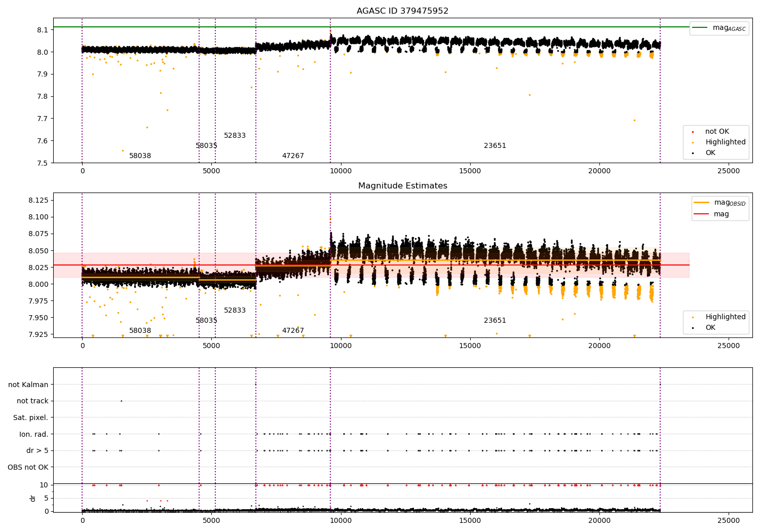Click obsid label 58038 in top plot
The width and height of the screenshot is (760, 532).
(x=140, y=156)
